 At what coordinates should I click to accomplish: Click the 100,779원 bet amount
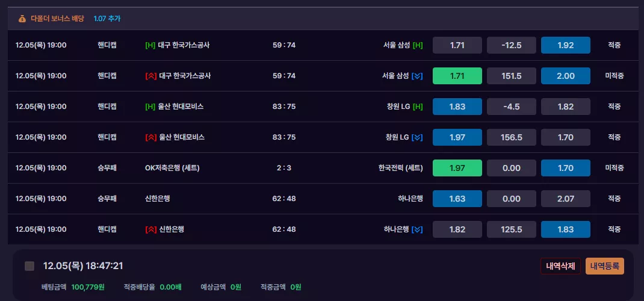click(88, 287)
